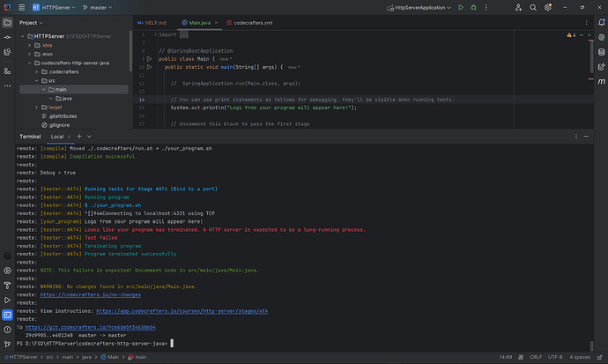
Task: Open Code With Me collaborator icon
Action: [x=518, y=7]
